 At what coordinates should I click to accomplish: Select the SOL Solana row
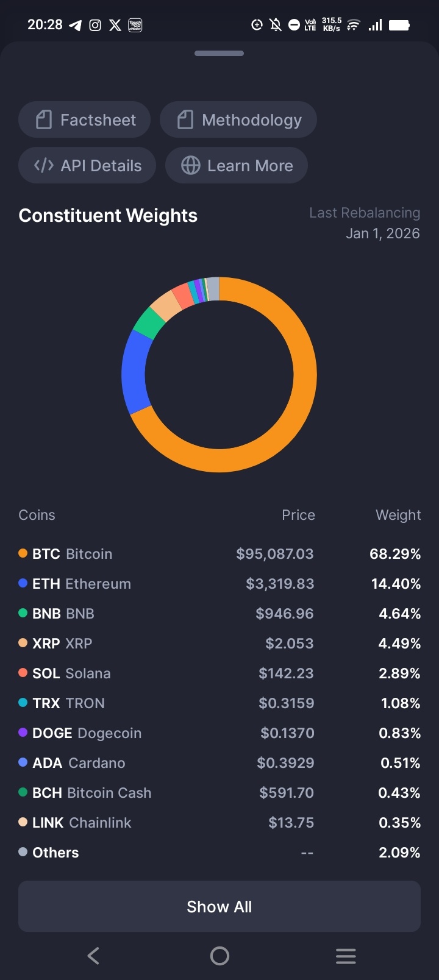tap(220, 673)
